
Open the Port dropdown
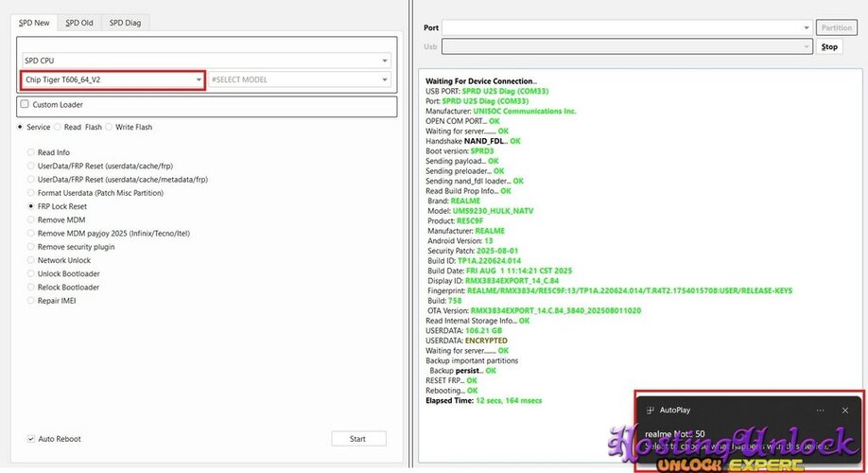coord(627,27)
